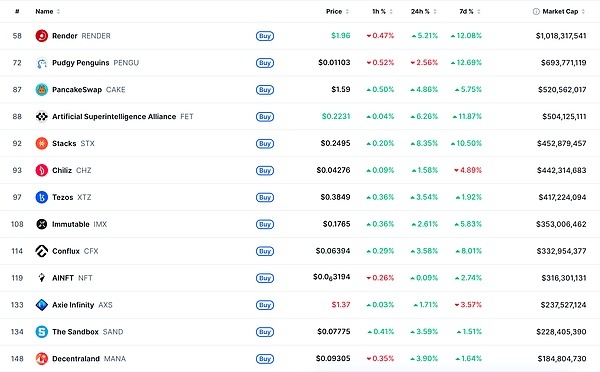Image resolution: width=600 pixels, height=372 pixels.
Task: Click Buy in the PancakeSwap row
Action: point(265,90)
